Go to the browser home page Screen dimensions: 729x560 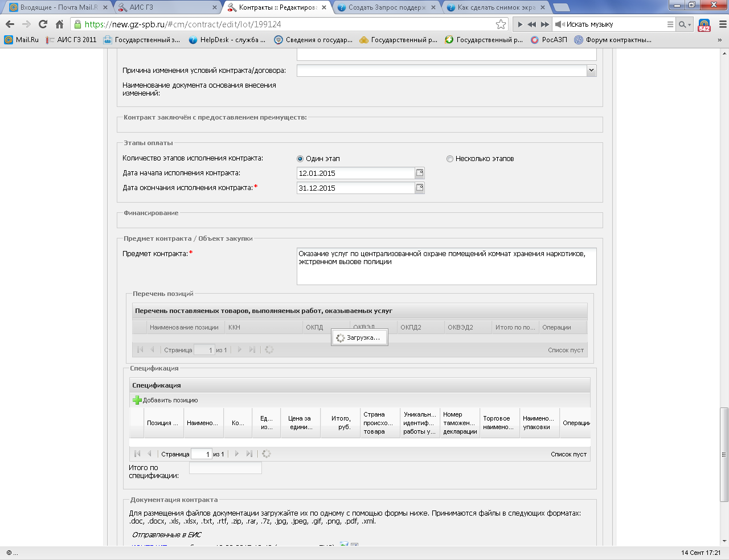coord(60,24)
